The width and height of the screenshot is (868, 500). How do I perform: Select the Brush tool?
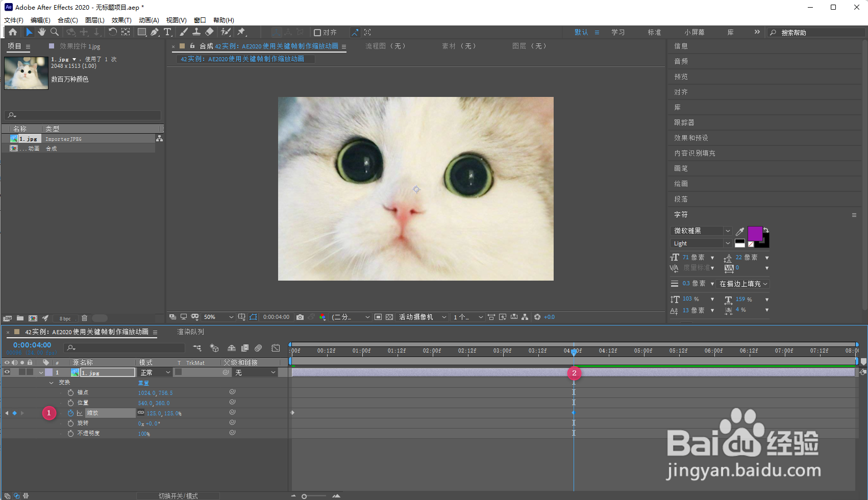(184, 32)
